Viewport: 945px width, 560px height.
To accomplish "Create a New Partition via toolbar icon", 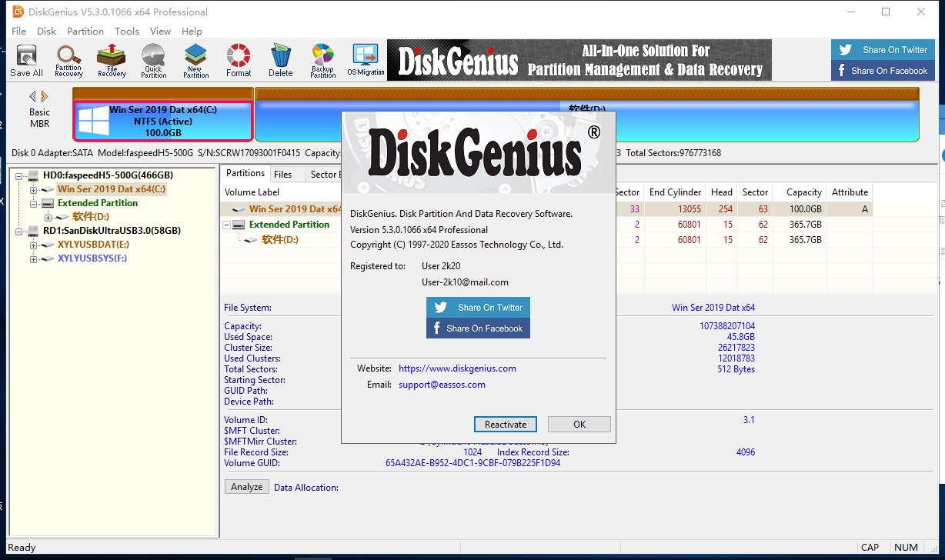I will pos(196,61).
